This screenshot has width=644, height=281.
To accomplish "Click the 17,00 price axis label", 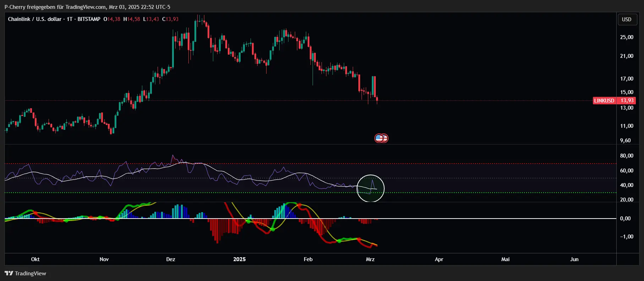I will pos(627,79).
